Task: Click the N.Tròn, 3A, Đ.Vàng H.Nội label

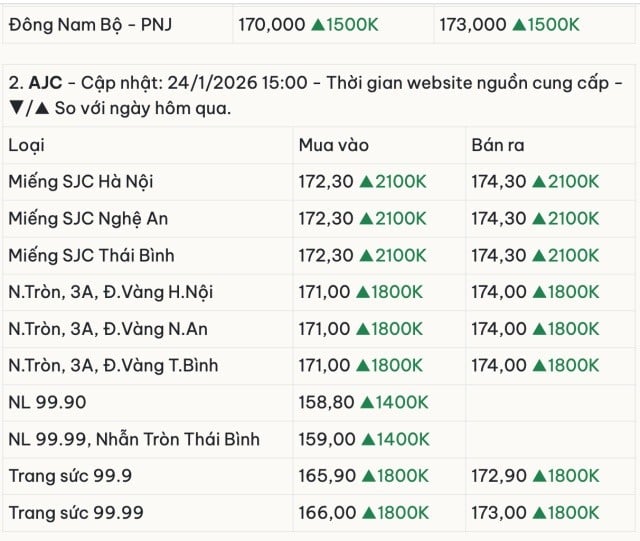Action: pos(110,292)
